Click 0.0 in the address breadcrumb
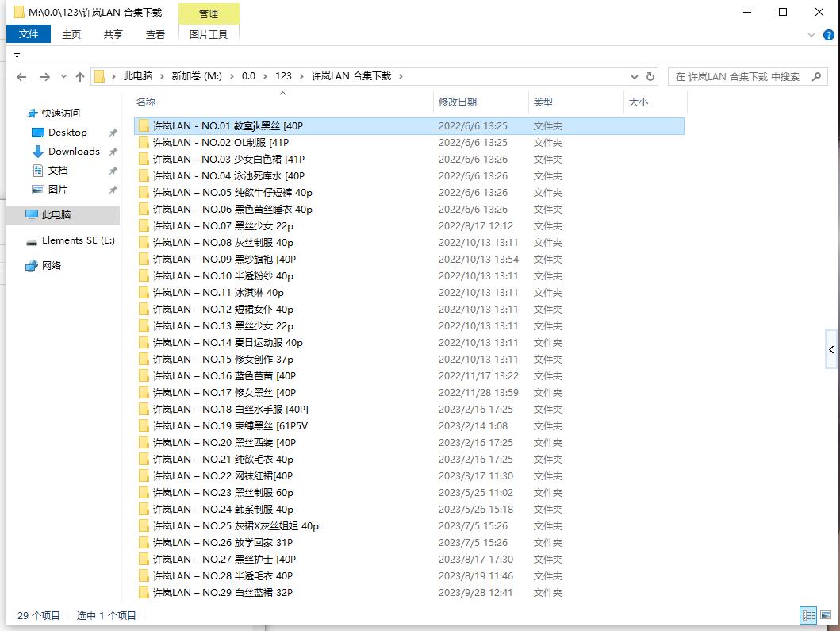Viewport: 840px width, 631px height. (248, 76)
